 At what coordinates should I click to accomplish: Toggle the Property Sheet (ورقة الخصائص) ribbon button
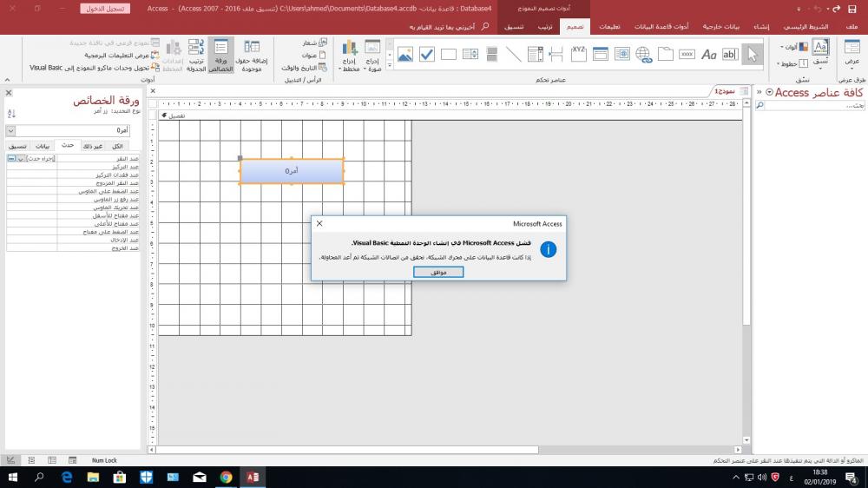220,56
